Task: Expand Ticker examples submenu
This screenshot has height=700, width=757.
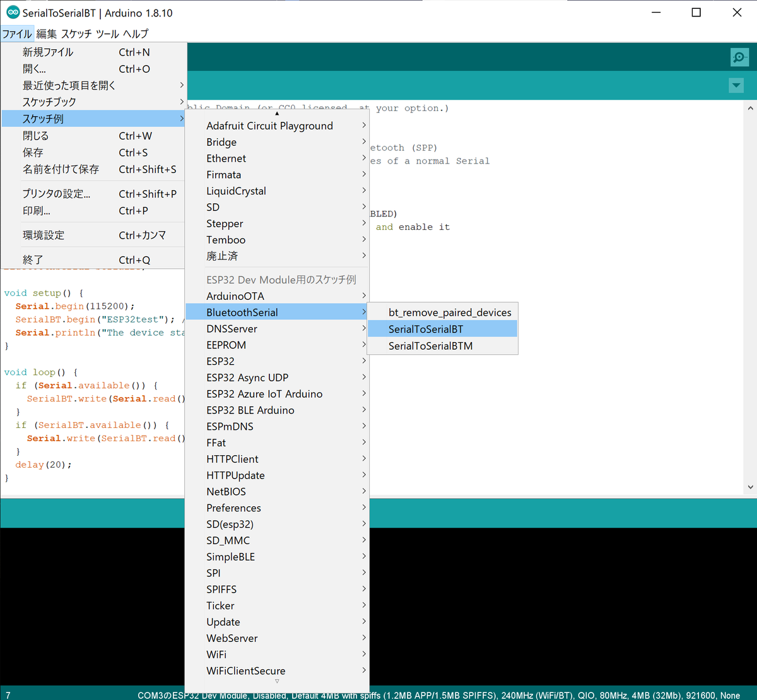Action: [x=277, y=606]
